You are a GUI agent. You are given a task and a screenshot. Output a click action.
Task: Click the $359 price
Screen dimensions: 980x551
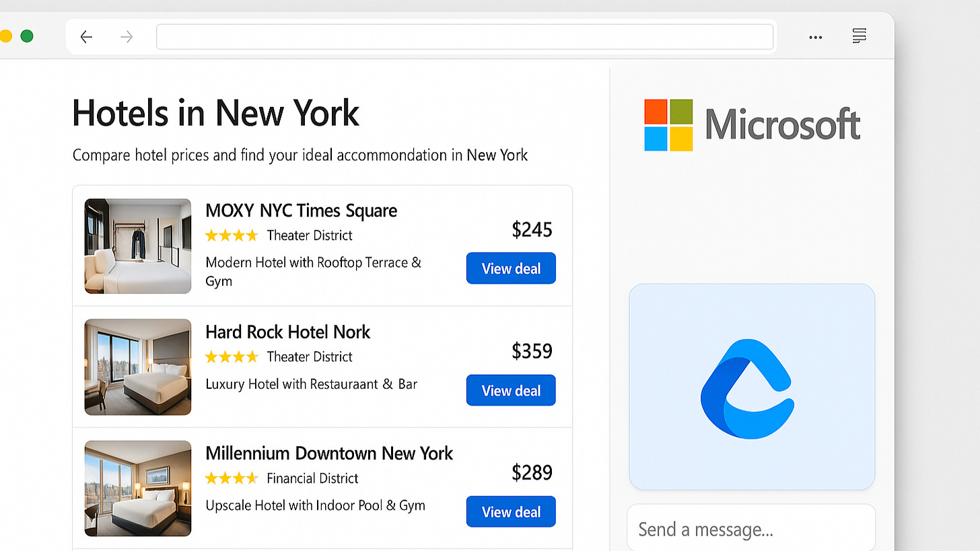coord(532,351)
